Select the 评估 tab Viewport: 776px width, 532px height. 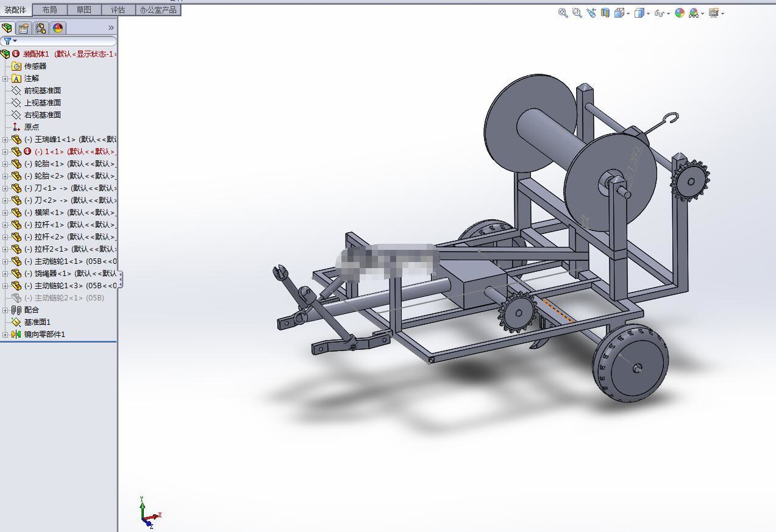(118, 10)
